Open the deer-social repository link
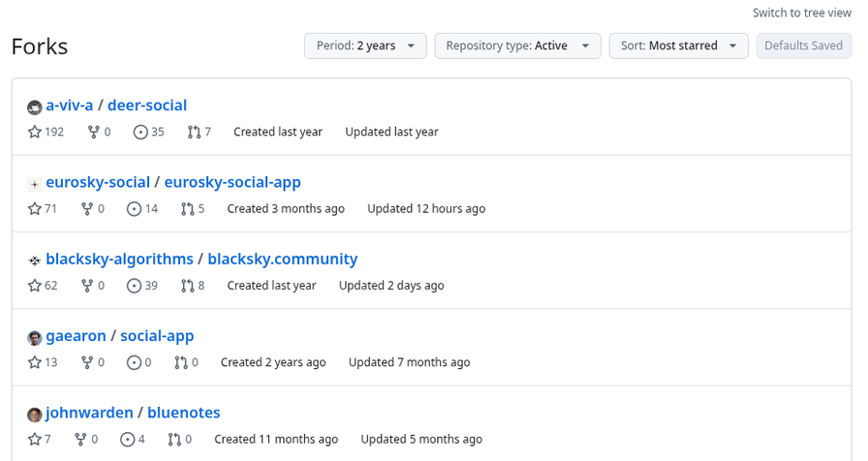This screenshot has height=461, width=868. click(147, 106)
